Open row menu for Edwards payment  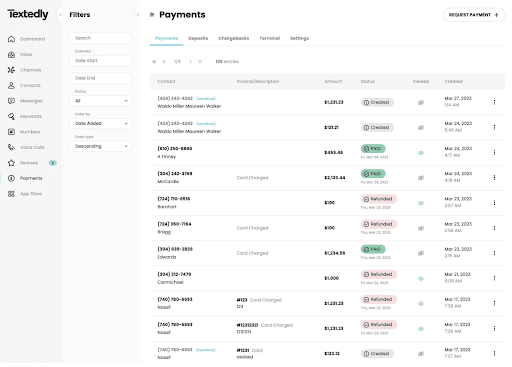pyautogui.click(x=494, y=253)
